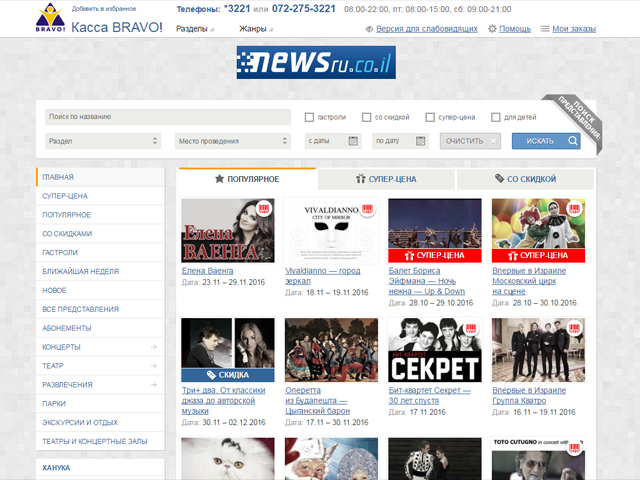The height and width of the screenshot is (480, 640).
Task: Click arrow icon next to Концерты
Action: [154, 347]
